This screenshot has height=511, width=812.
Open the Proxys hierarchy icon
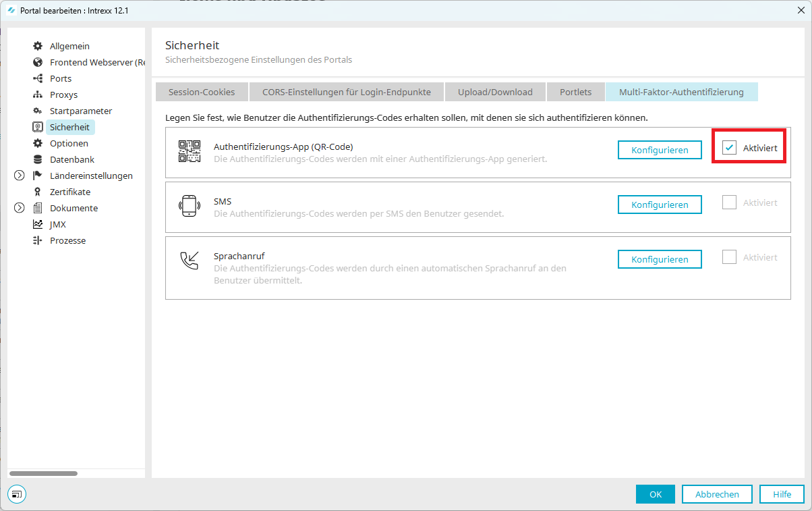click(38, 95)
